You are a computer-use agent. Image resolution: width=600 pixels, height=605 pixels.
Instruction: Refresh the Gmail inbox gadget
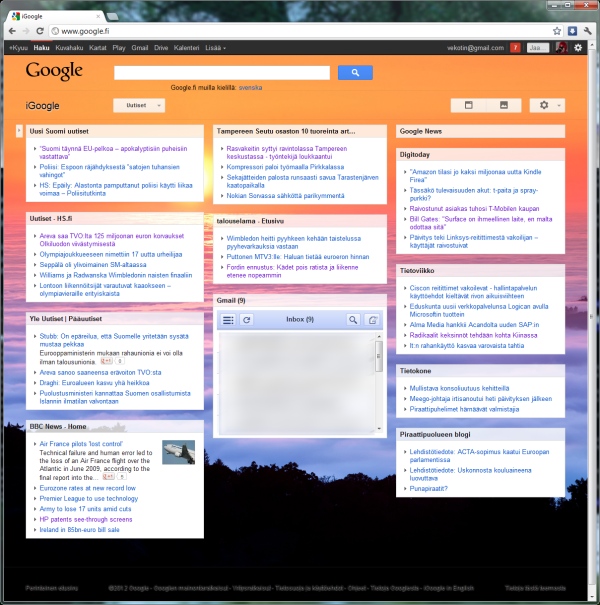(247, 319)
